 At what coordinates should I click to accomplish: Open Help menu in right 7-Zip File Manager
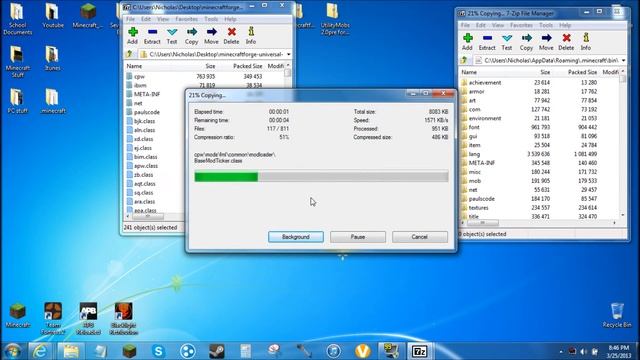[x=565, y=25]
